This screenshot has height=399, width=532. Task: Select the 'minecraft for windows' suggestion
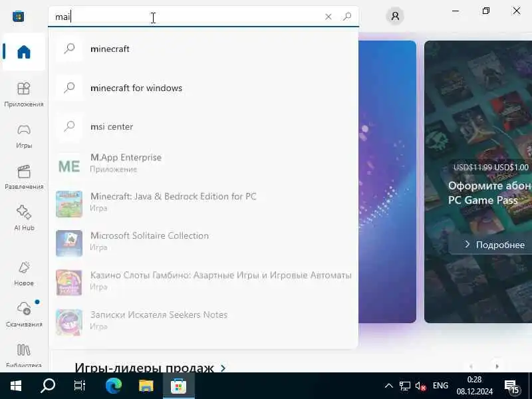click(x=203, y=88)
